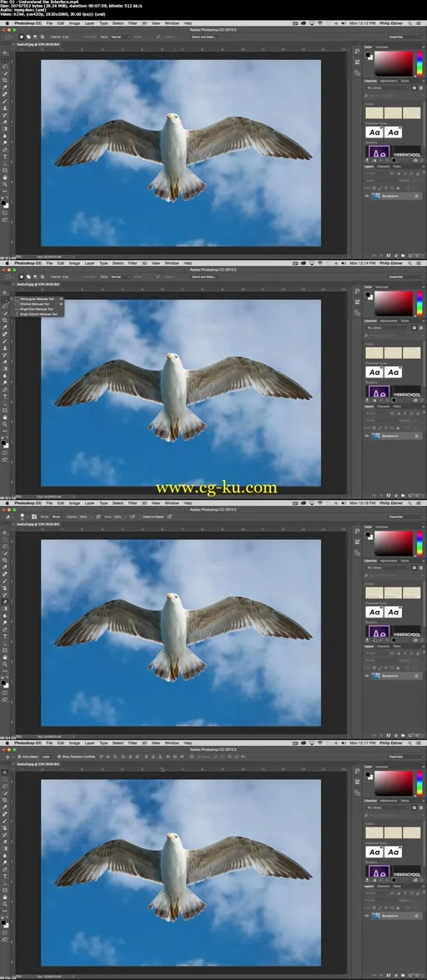427x980 pixels.
Task: Choose Single Row Marquee Tool from the flyout
Action: point(38,308)
